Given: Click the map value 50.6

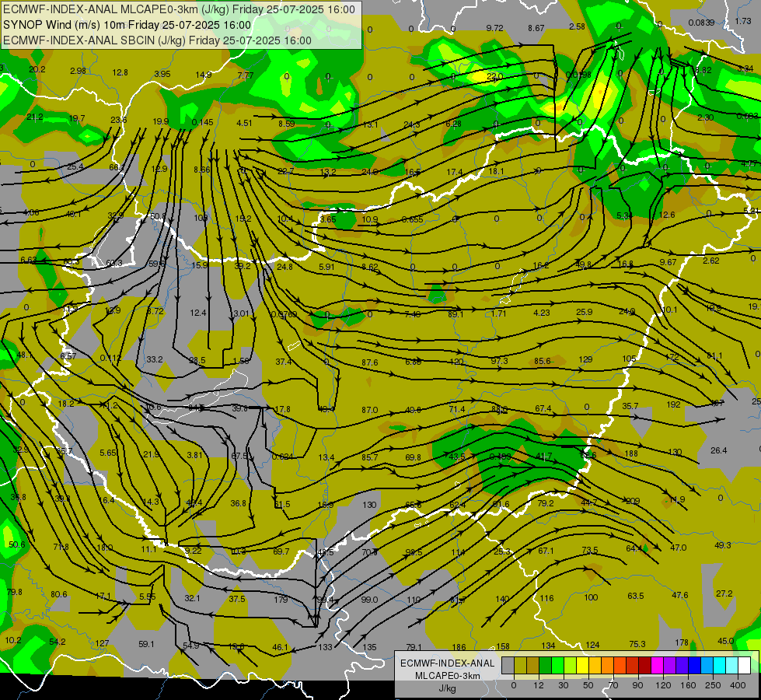Looking at the screenshot, I should coord(17,544).
